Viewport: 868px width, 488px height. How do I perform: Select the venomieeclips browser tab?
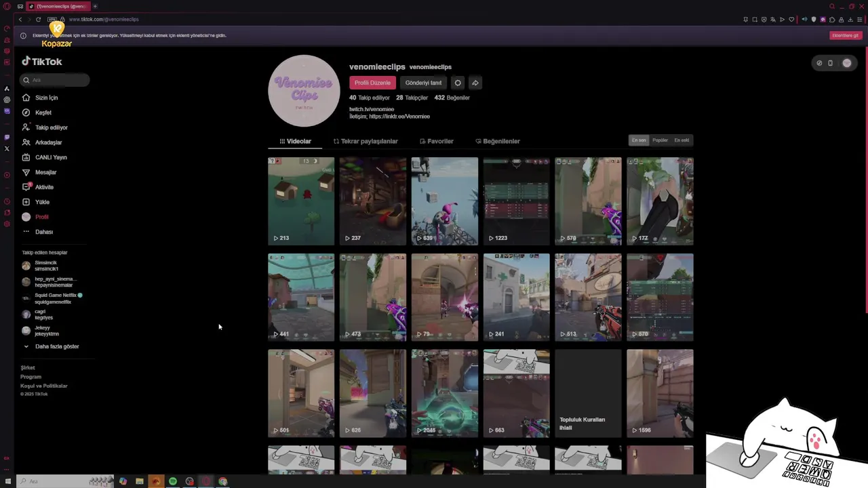[x=58, y=6]
